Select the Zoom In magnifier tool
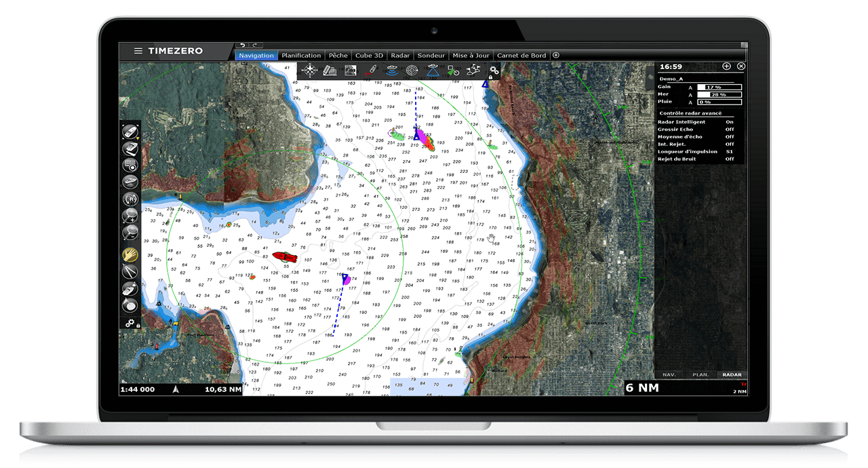The height and width of the screenshot is (468, 868). pos(130,216)
